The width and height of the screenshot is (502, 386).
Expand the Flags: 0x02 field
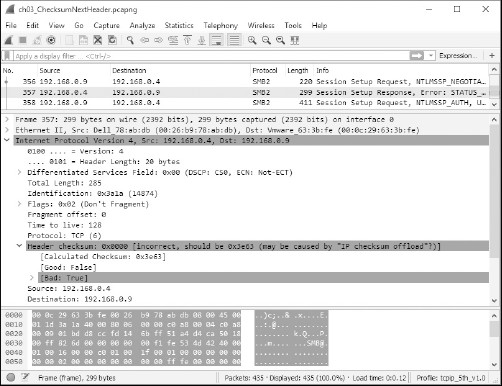19,204
